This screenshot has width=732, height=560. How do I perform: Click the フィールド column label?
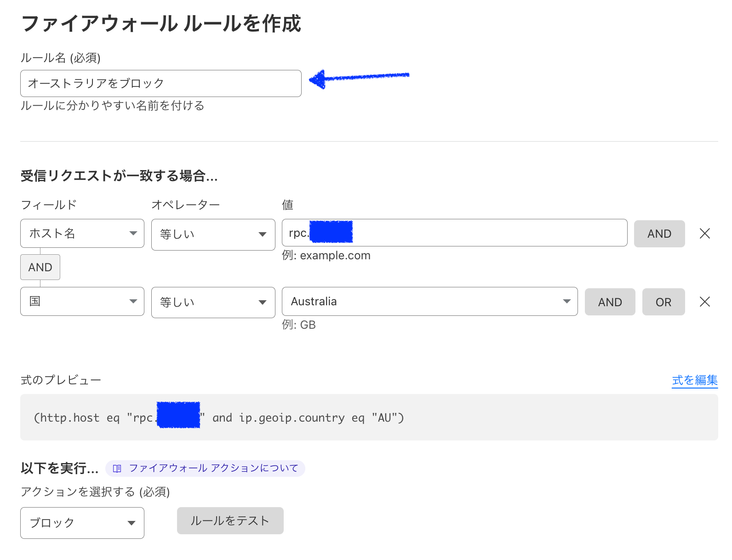pos(49,205)
